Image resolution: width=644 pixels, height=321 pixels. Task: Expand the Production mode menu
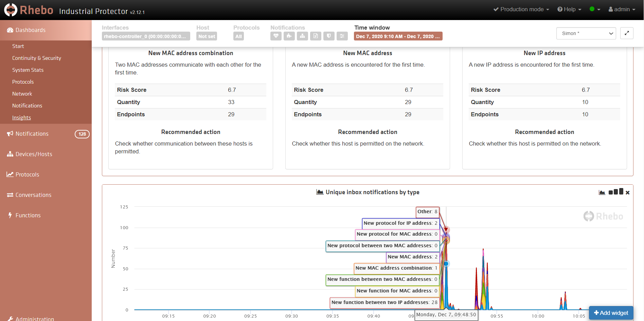(x=521, y=9)
